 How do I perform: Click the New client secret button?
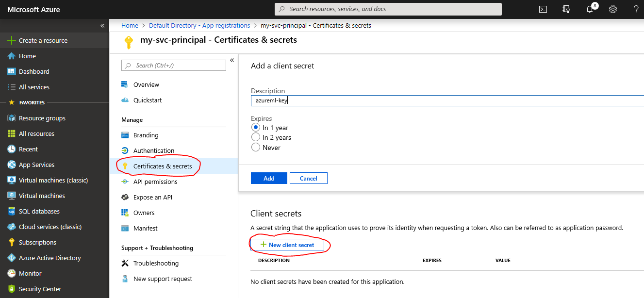(287, 245)
